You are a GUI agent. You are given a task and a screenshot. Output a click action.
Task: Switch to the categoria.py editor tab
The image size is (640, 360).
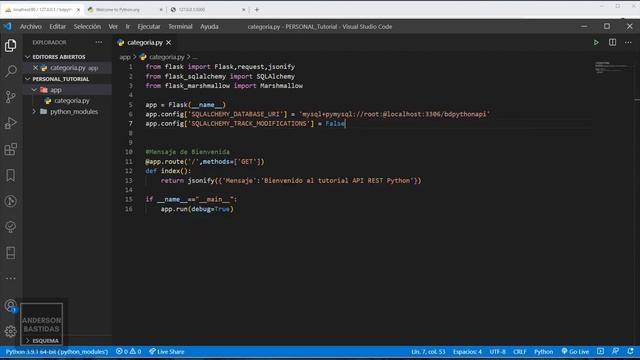(x=144, y=42)
